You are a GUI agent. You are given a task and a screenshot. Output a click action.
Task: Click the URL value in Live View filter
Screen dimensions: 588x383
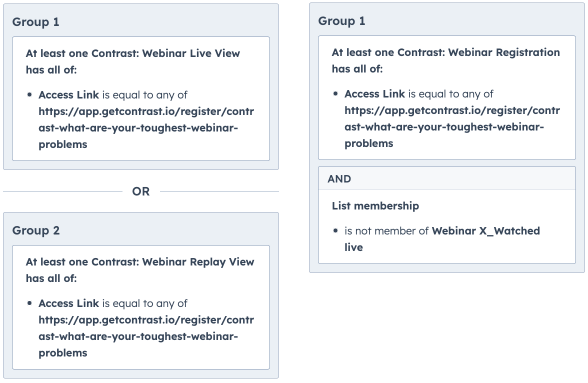point(146,128)
